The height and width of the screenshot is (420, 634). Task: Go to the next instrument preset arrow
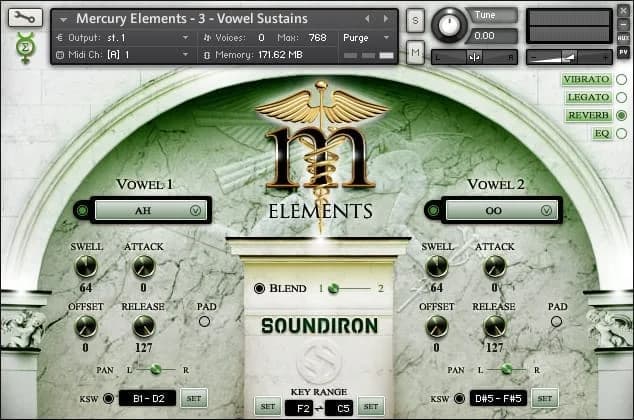coord(386,19)
